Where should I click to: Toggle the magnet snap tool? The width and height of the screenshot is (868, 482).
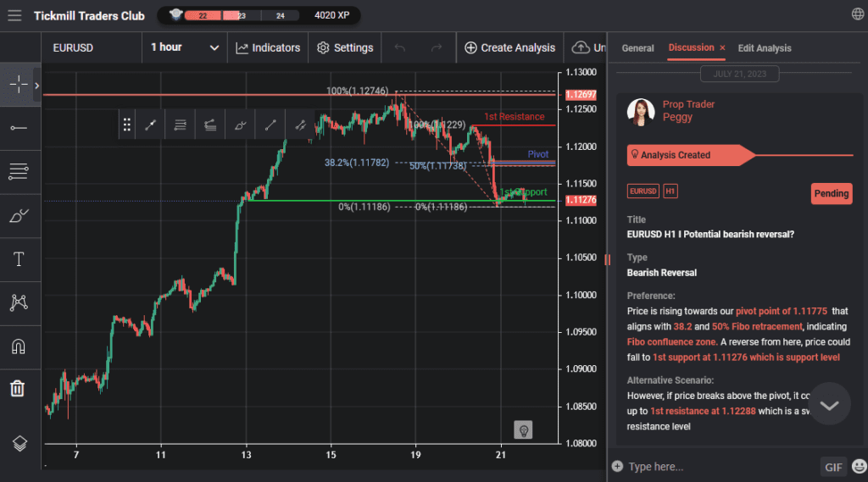(19, 346)
